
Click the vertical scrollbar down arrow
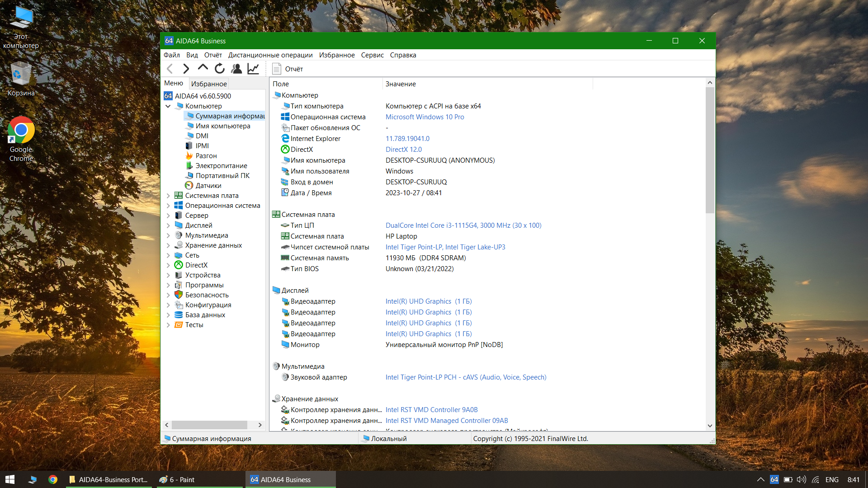tap(710, 426)
